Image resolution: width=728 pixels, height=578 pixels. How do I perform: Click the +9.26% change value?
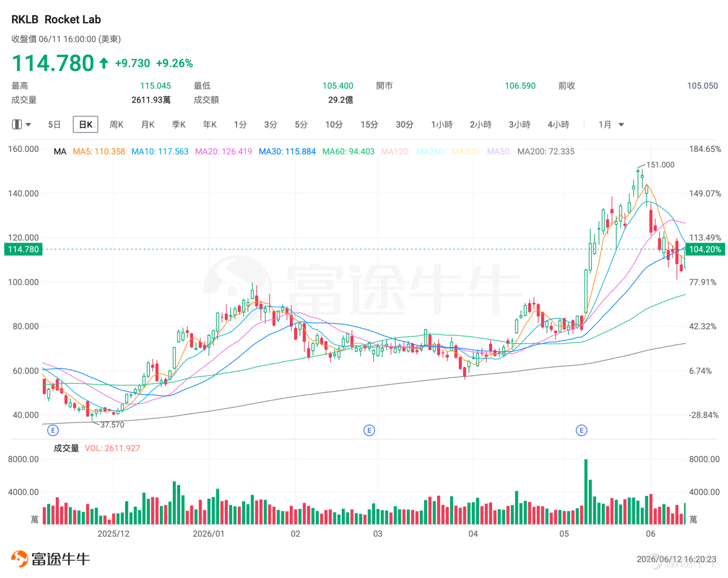174,63
